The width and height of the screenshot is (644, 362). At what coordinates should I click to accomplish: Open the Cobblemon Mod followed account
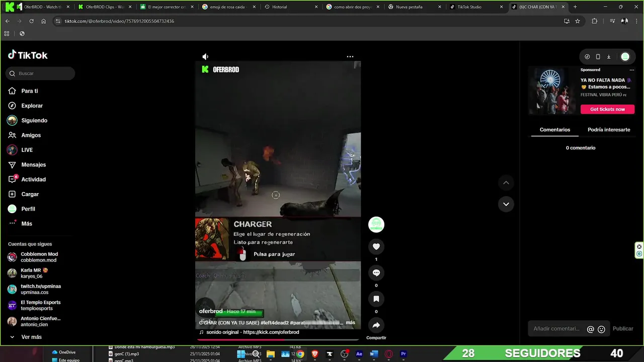pos(39,257)
